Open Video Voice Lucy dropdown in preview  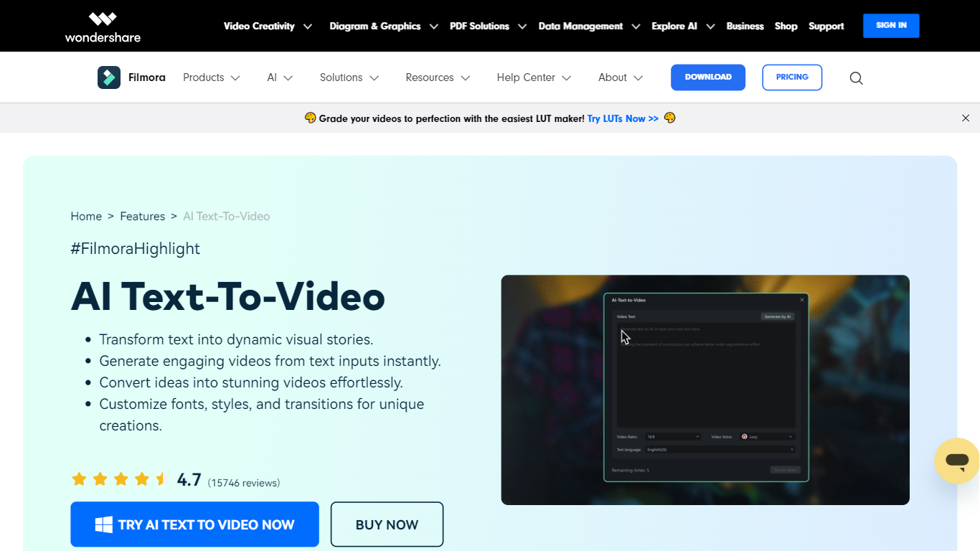[768, 436]
